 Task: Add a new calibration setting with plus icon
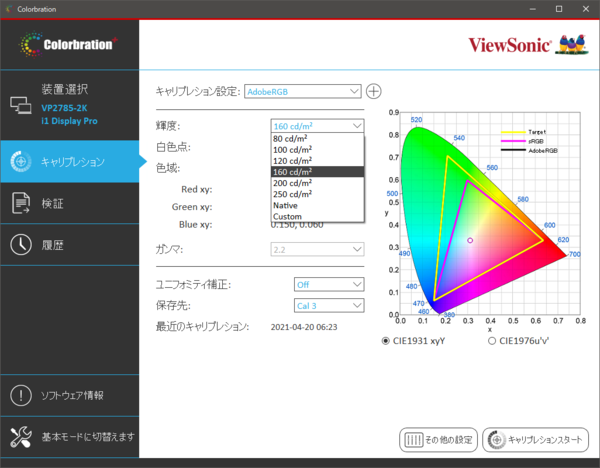coord(373,91)
